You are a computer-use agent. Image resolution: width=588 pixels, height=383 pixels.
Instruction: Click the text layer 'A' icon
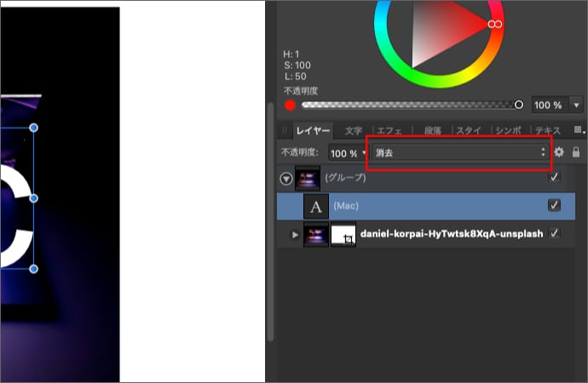316,206
